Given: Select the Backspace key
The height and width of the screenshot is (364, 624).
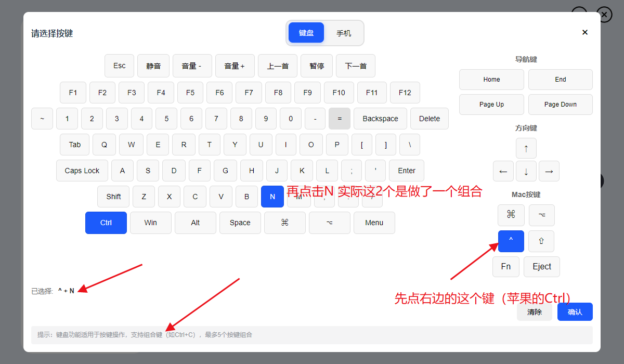Looking at the screenshot, I should pyautogui.click(x=380, y=119).
